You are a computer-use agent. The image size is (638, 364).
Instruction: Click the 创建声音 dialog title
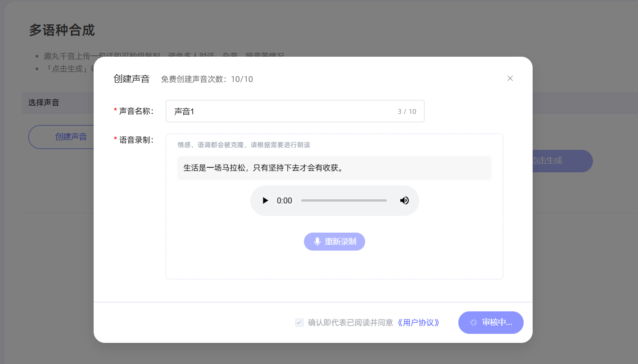[132, 78]
